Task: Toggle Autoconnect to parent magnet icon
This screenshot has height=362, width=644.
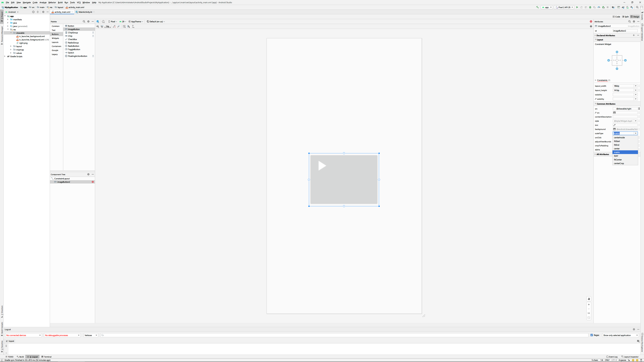Action: click(102, 26)
